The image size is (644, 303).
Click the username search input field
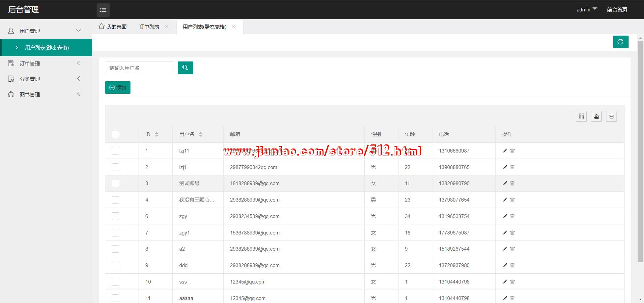click(140, 68)
